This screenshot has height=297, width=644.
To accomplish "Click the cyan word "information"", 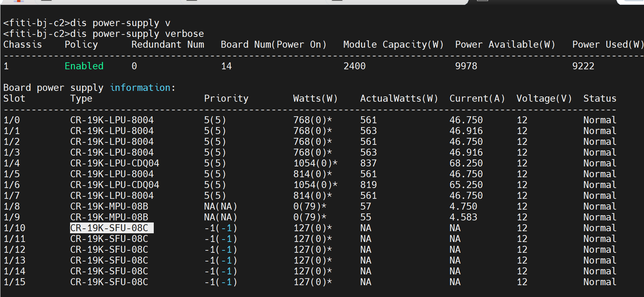I will (140, 88).
